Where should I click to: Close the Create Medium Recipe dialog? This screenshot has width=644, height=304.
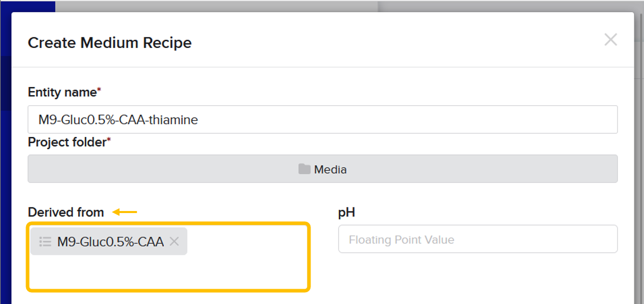[x=610, y=39]
